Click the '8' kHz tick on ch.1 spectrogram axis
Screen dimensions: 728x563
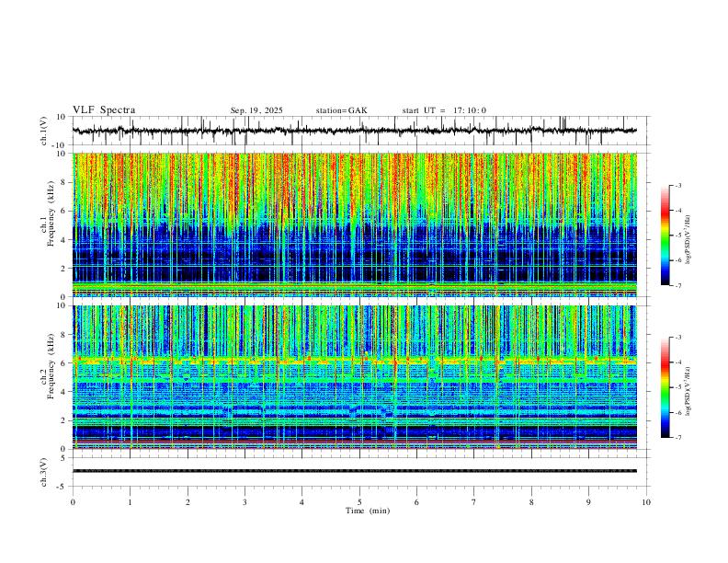point(64,182)
